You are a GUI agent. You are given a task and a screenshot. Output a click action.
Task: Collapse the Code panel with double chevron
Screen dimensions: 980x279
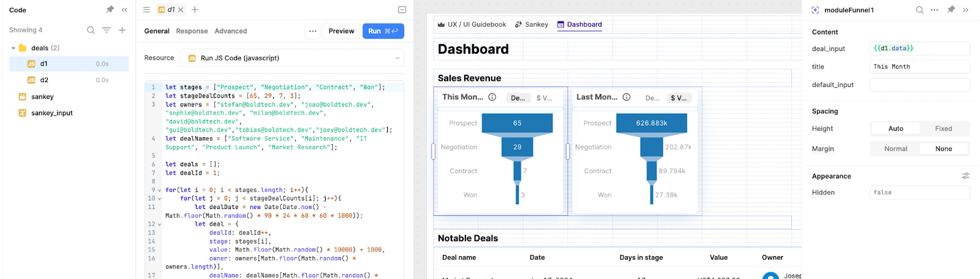tap(124, 10)
